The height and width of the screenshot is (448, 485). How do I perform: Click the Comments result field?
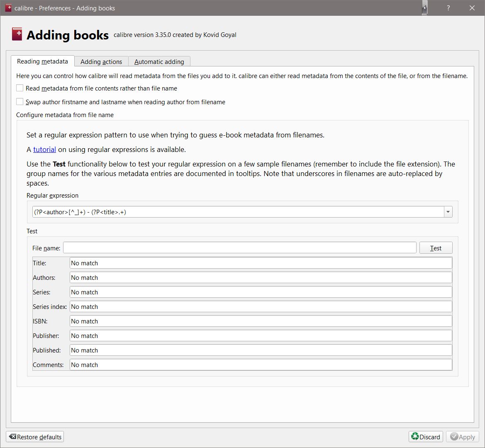pyautogui.click(x=261, y=365)
